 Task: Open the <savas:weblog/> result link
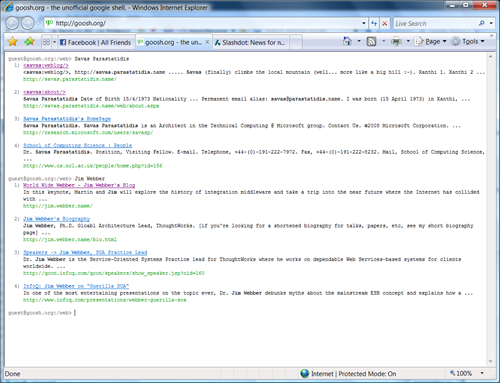(x=46, y=65)
